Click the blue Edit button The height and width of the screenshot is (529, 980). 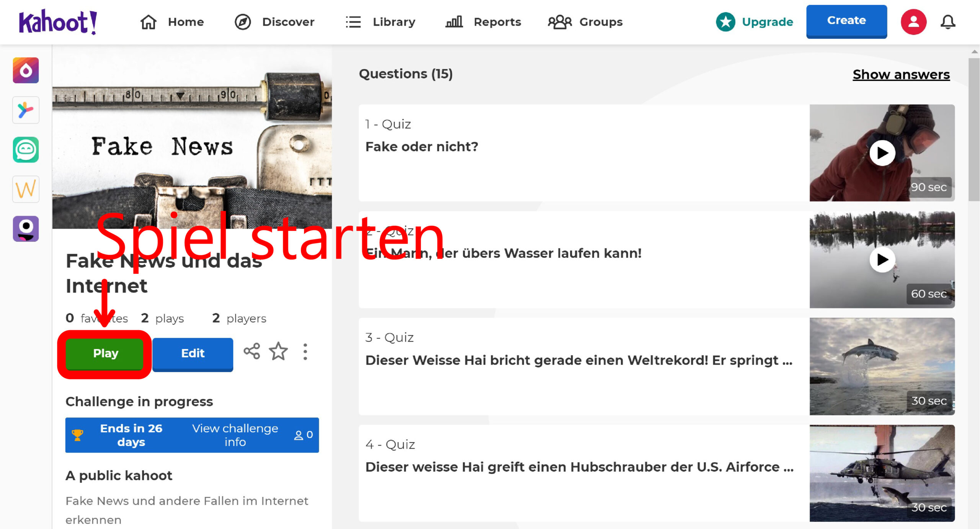193,353
